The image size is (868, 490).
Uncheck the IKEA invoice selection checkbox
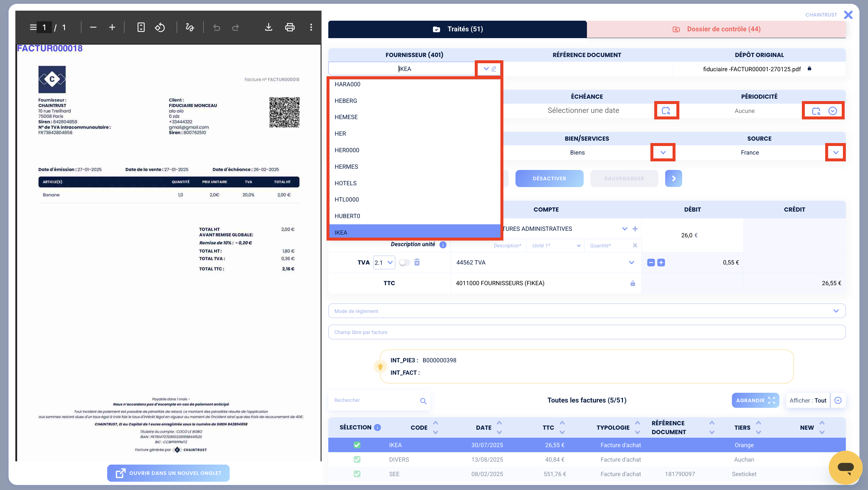click(x=357, y=445)
